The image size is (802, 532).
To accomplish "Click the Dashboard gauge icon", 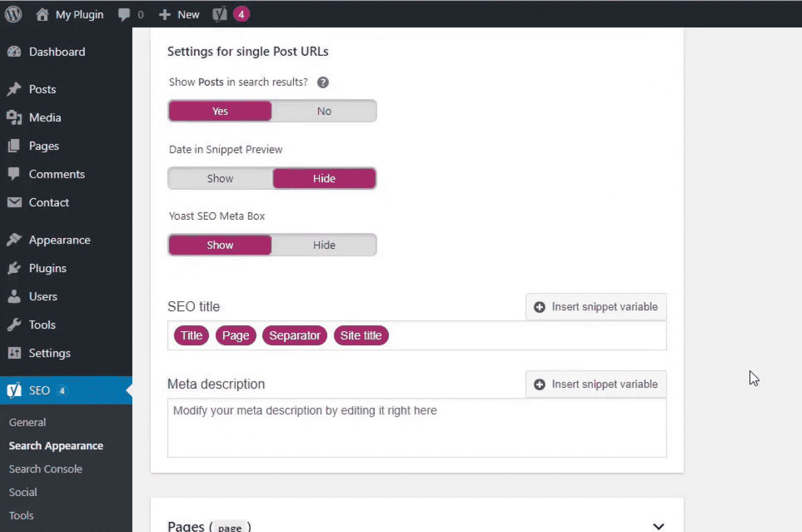I will tap(14, 52).
